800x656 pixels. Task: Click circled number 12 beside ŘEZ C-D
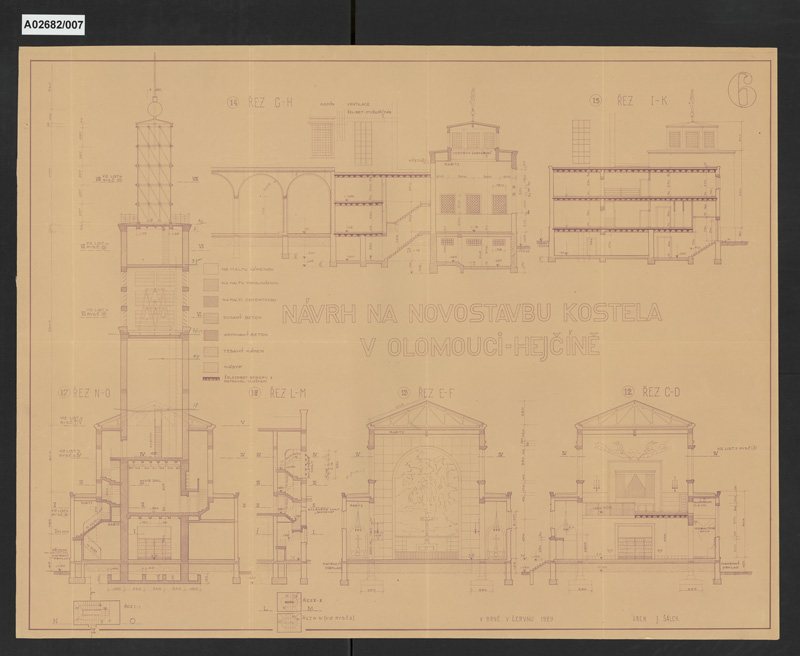pos(628,392)
